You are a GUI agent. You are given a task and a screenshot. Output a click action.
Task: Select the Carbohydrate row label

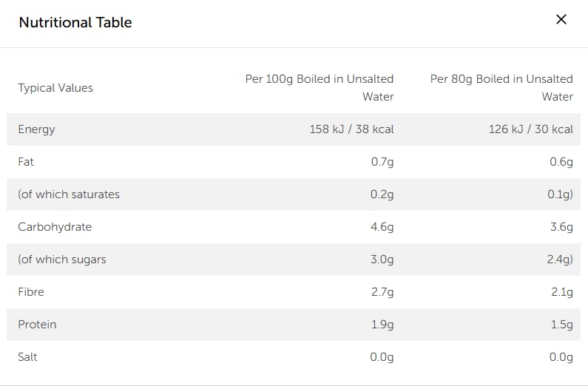click(x=55, y=227)
